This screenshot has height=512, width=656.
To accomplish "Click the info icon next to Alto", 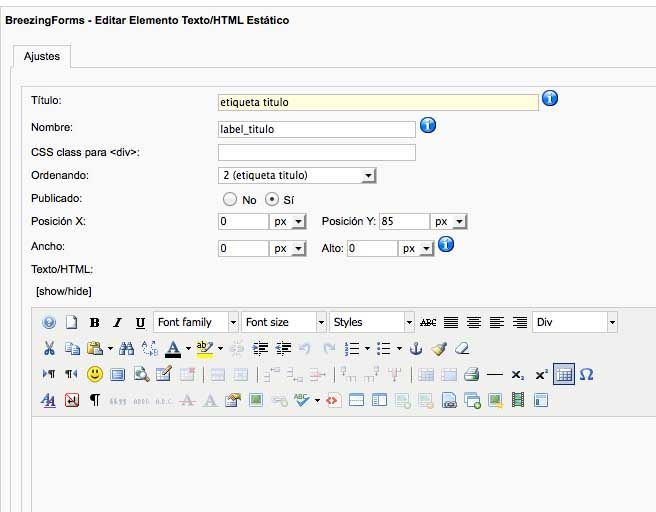I will pos(446,244).
